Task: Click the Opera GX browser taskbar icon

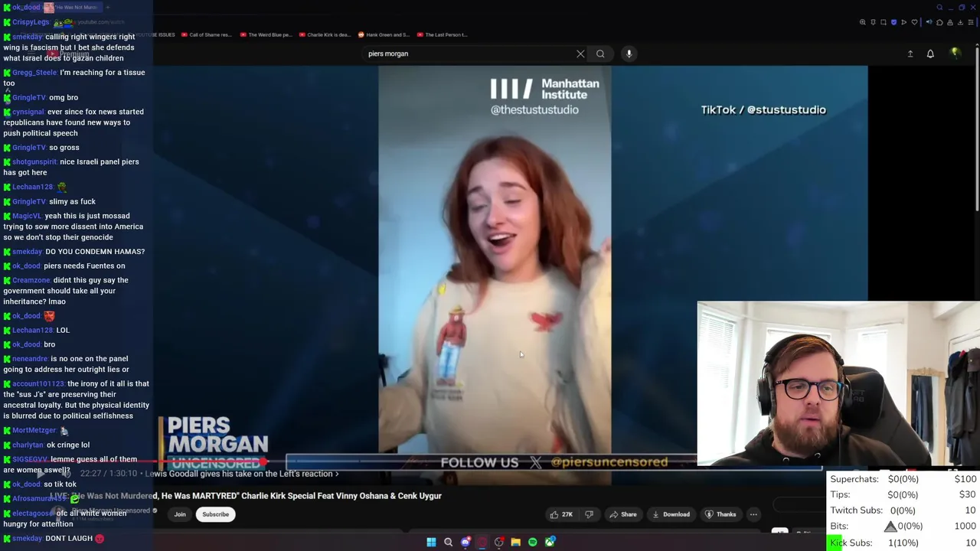Action: coord(482,543)
